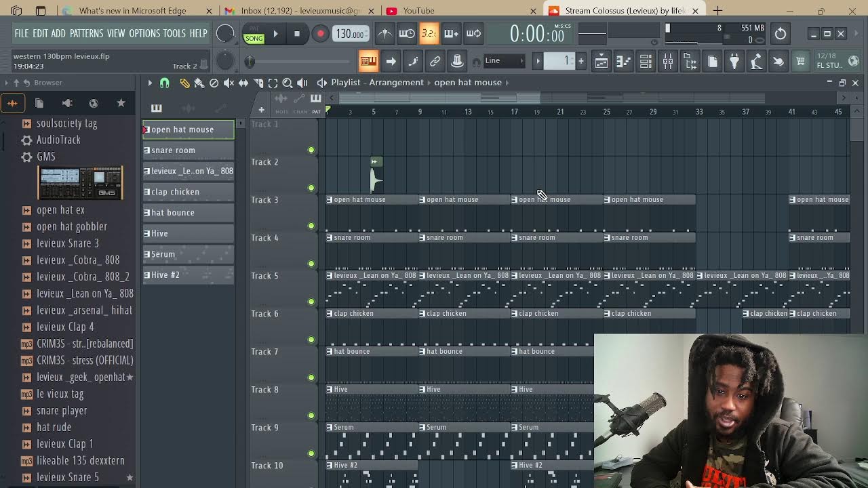Select the mute tool in playlist
The height and width of the screenshot is (488, 868).
(229, 83)
